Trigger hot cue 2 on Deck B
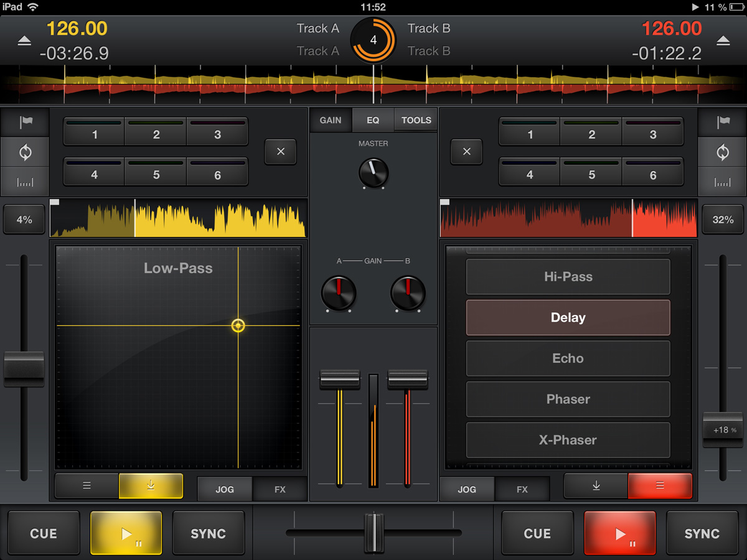The width and height of the screenshot is (747, 560). pyautogui.click(x=591, y=132)
